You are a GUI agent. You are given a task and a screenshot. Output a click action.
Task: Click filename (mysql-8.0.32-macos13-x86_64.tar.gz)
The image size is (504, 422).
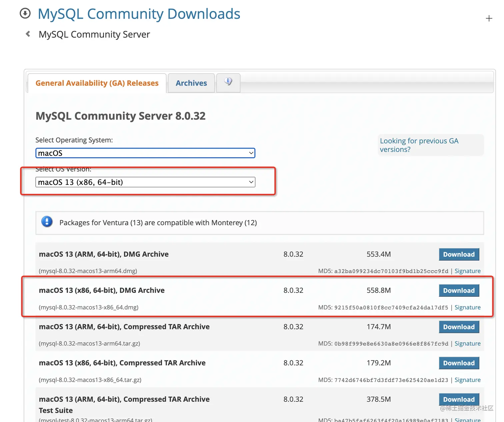pyautogui.click(x=90, y=380)
